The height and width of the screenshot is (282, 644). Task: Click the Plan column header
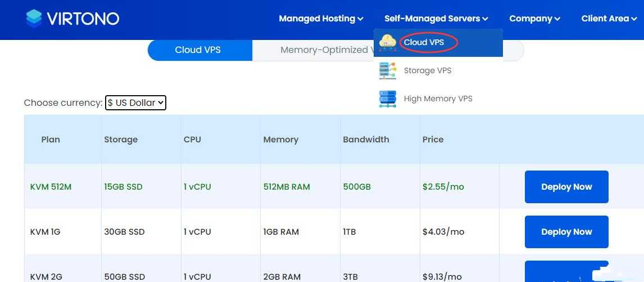click(51, 140)
